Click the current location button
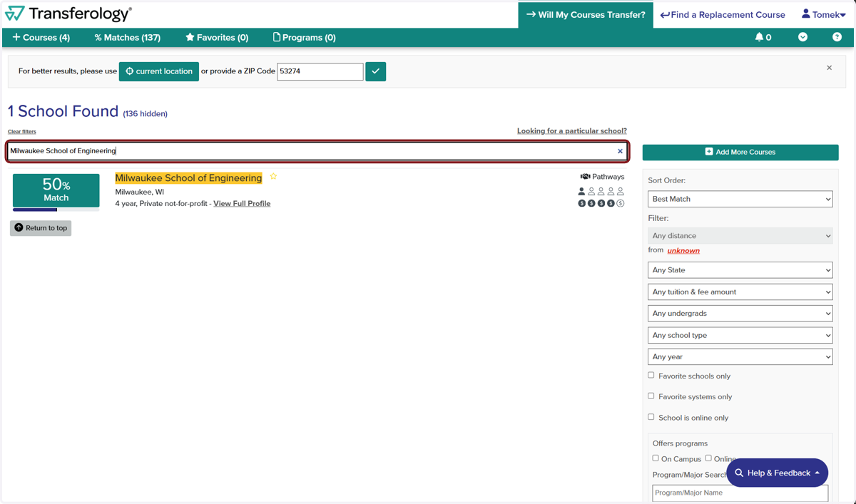This screenshot has width=856, height=504. point(158,71)
